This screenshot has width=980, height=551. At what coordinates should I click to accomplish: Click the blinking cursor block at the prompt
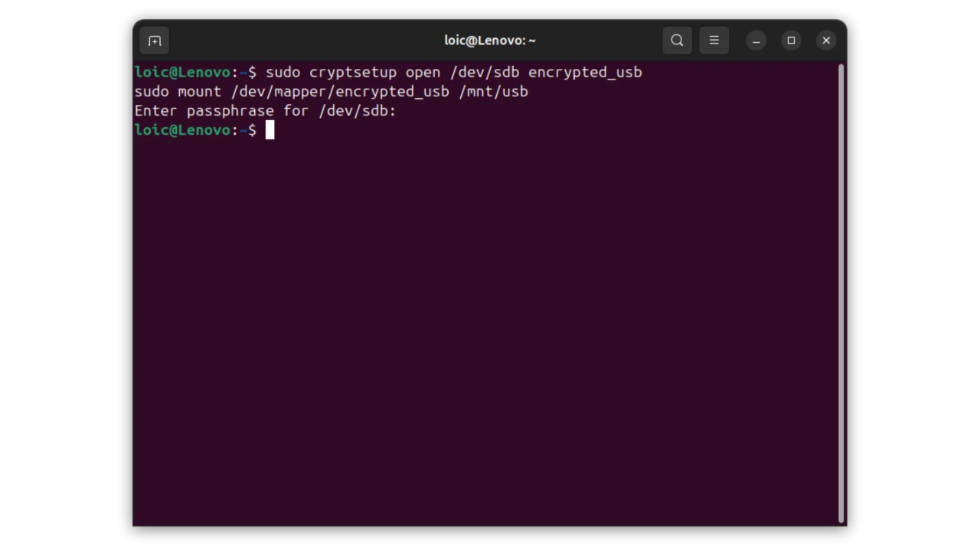tap(269, 131)
